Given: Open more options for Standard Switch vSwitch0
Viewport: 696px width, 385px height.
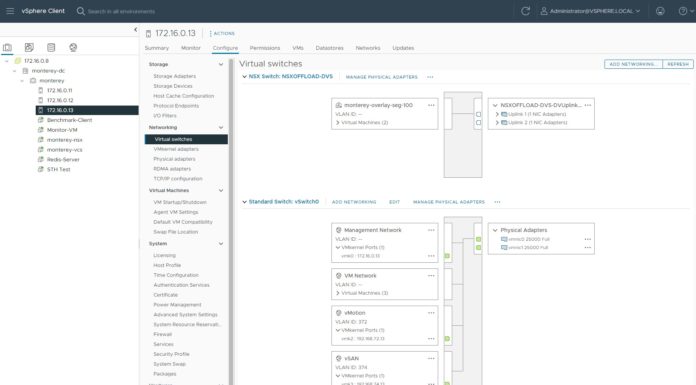Looking at the screenshot, I should pos(497,202).
